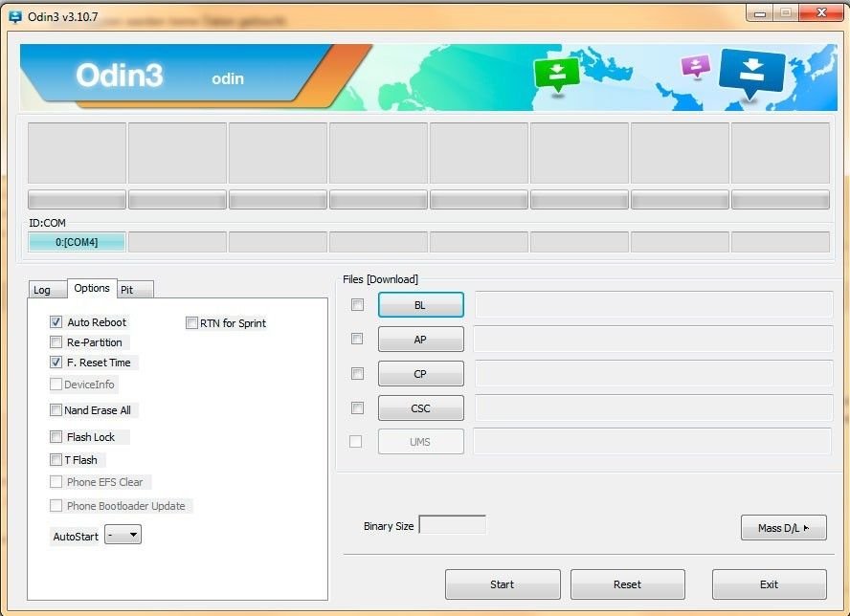Click the Binary Size field
The image size is (850, 616).
point(453,524)
